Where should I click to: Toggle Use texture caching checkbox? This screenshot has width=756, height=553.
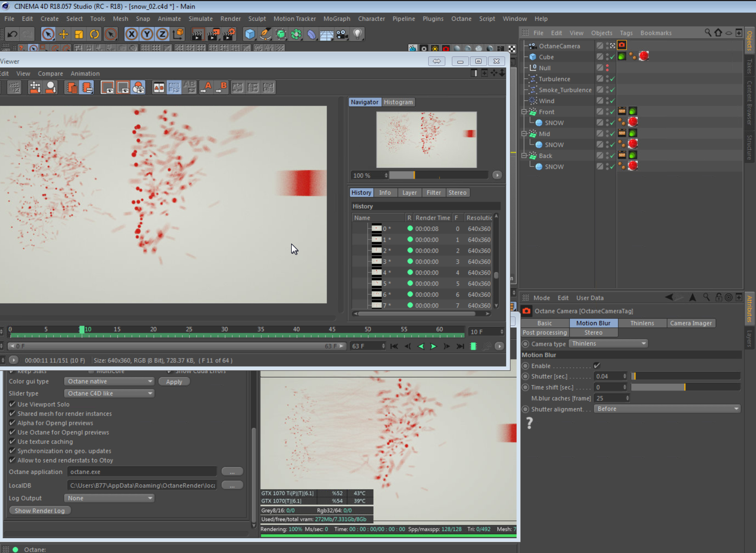click(x=12, y=441)
